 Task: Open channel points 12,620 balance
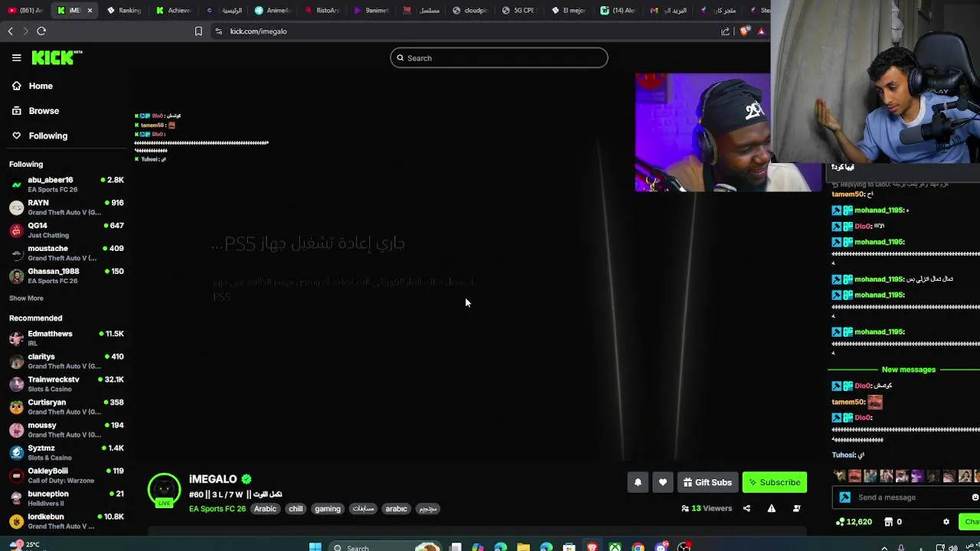tap(854, 522)
